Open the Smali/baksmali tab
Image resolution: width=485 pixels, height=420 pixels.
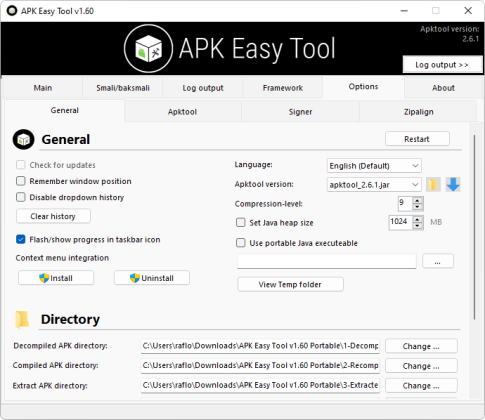click(123, 88)
